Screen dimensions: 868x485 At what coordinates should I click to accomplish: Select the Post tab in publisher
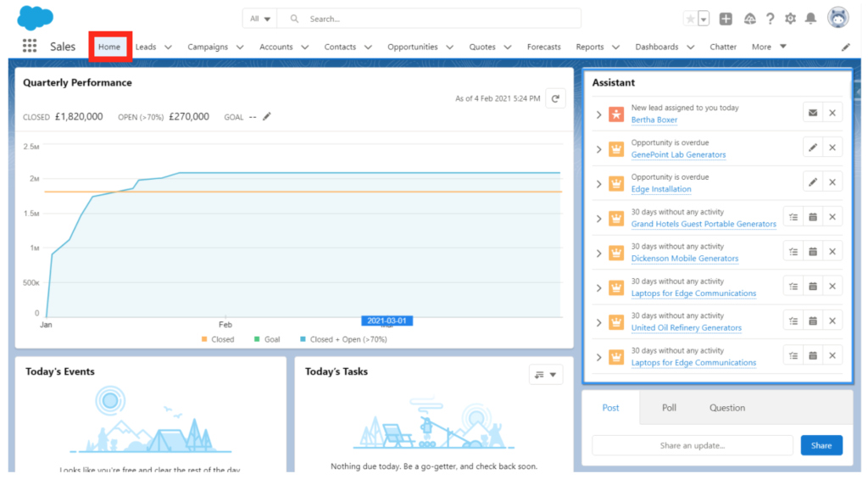pos(610,408)
